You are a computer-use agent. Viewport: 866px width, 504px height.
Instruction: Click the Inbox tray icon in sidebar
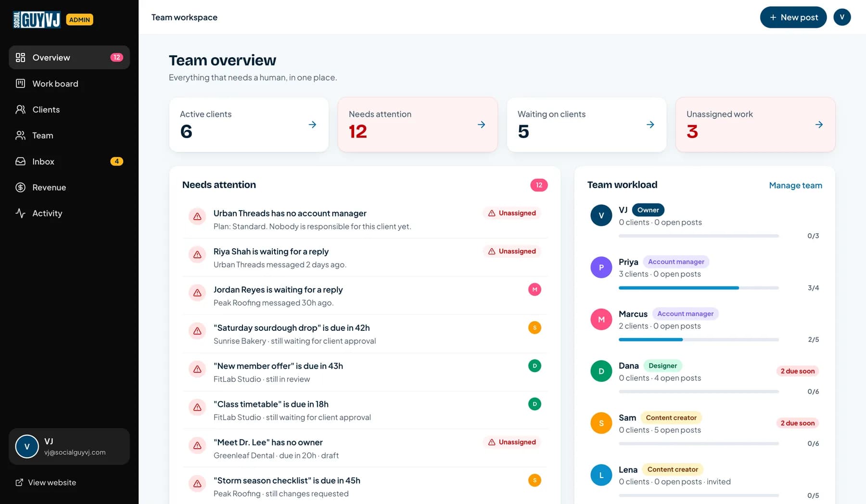20,162
